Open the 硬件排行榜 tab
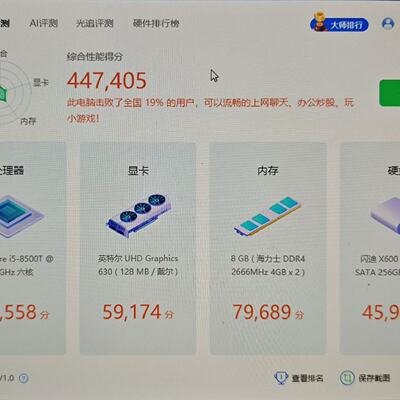This screenshot has width=400, height=400. [x=156, y=23]
